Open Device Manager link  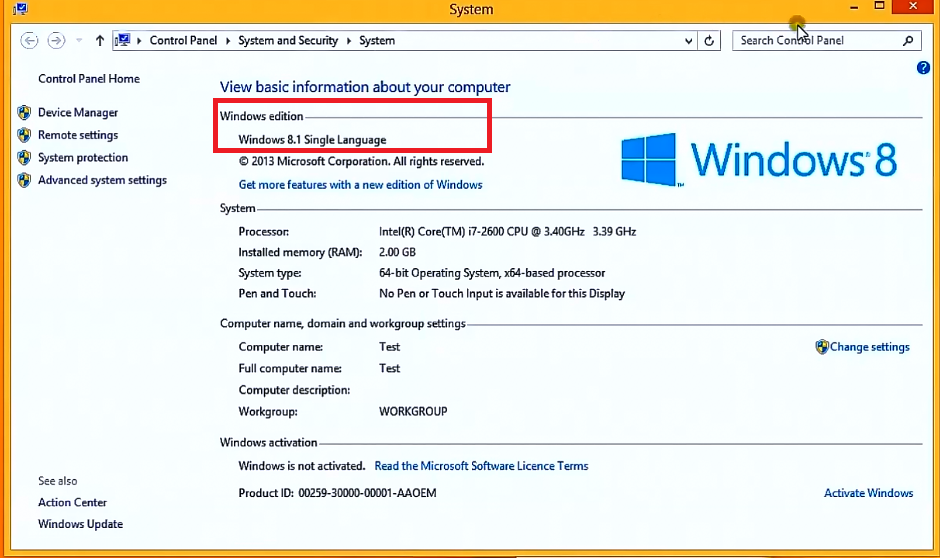(x=78, y=112)
